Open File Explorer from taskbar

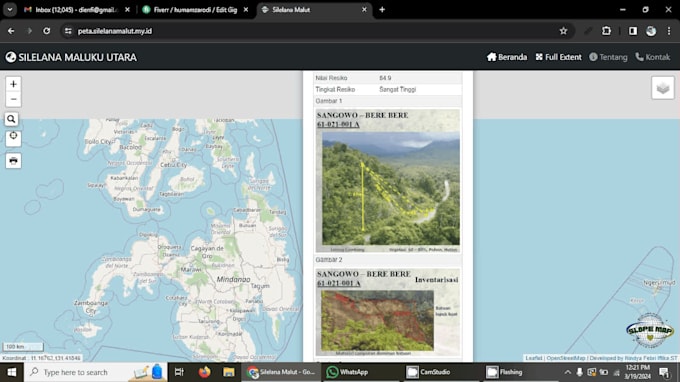pos(229,372)
